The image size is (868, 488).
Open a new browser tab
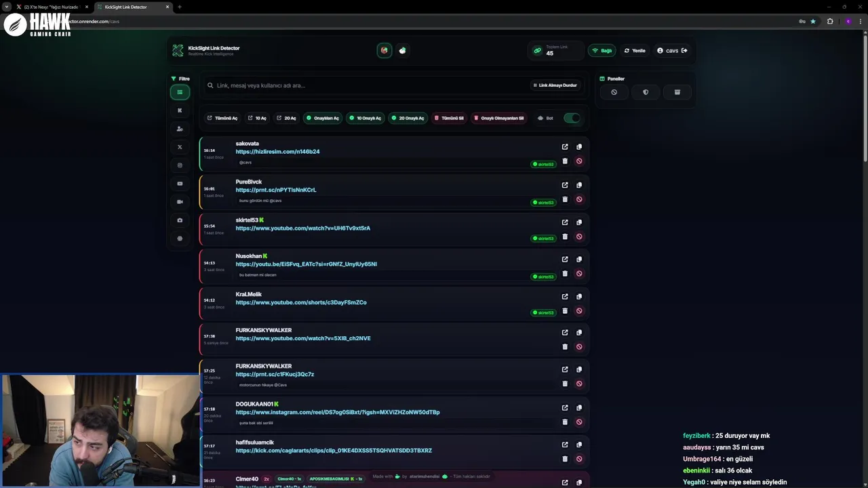tap(179, 7)
